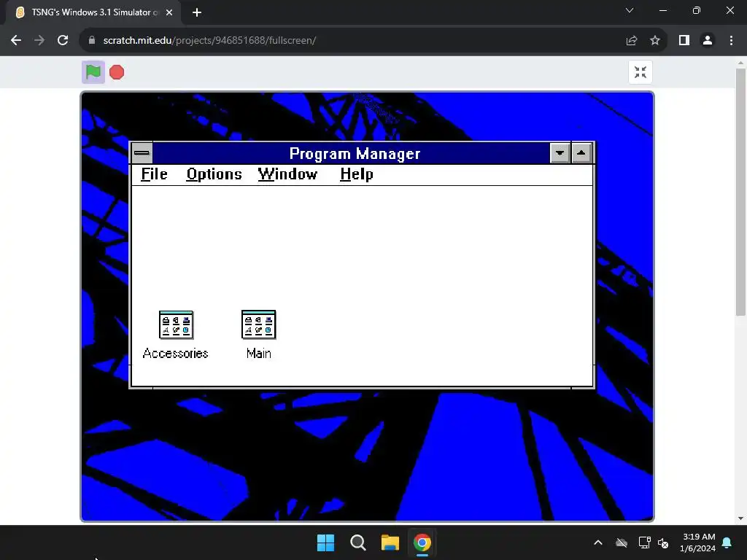The width and height of the screenshot is (747, 560).
Task: Open the Accessories program group icon
Action: [x=176, y=324]
